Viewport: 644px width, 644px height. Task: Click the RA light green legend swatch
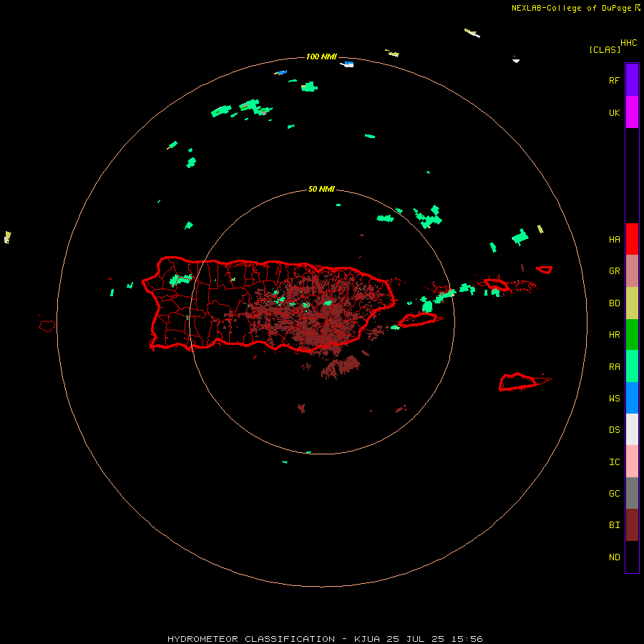(632, 366)
